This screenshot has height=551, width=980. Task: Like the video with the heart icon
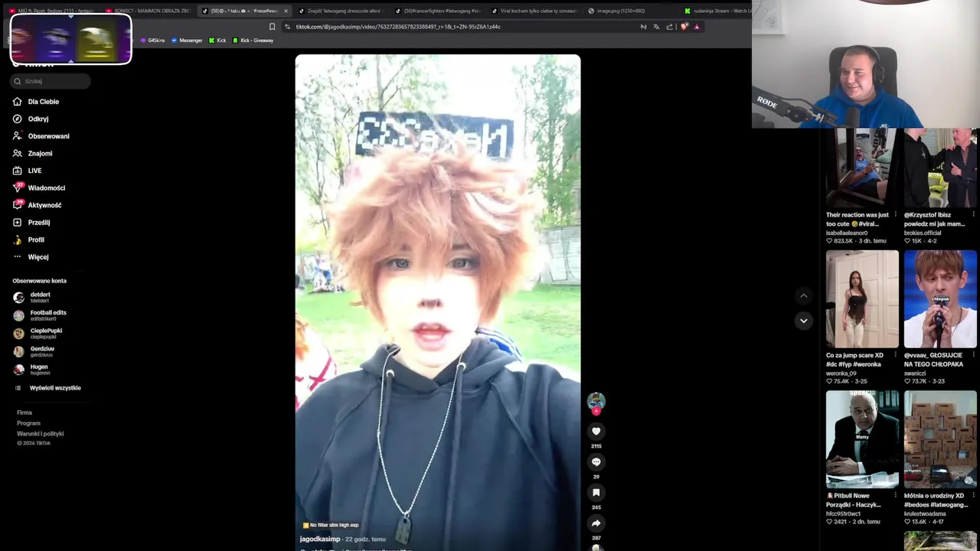click(596, 432)
